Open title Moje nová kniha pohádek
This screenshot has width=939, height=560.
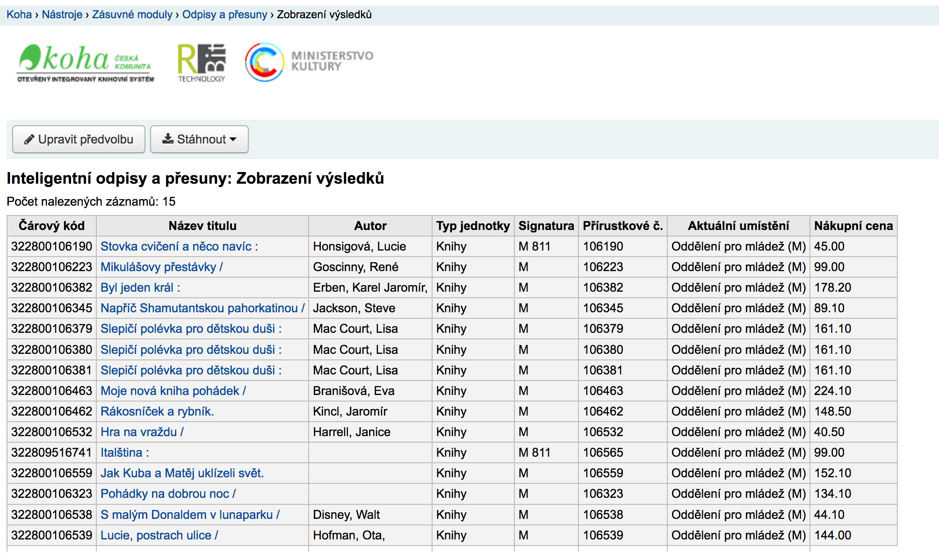[173, 391]
